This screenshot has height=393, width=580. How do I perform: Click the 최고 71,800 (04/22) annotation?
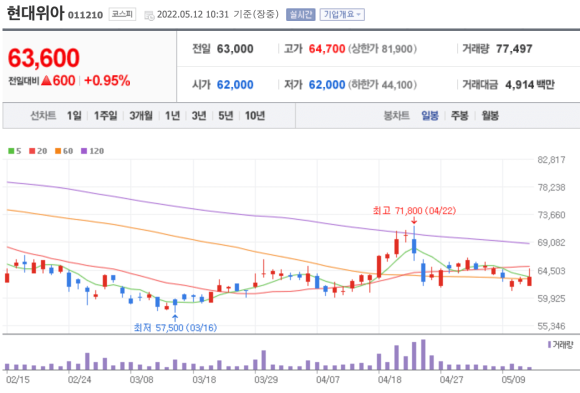[x=414, y=211]
